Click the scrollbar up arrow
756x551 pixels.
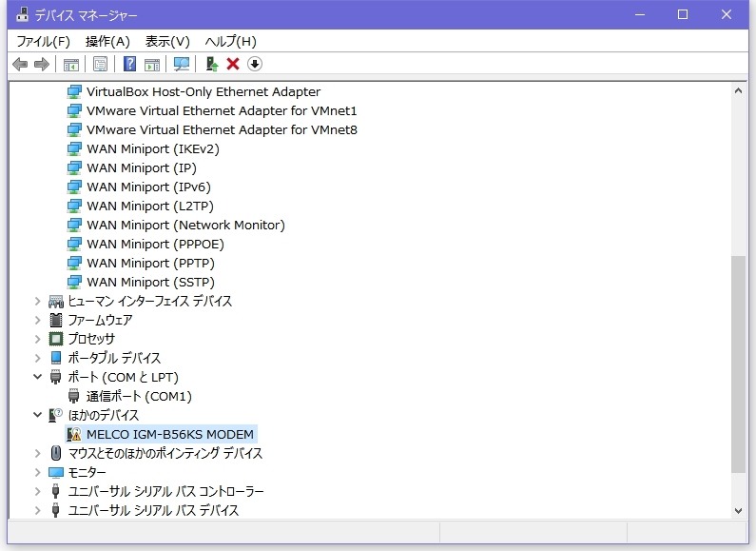(x=738, y=90)
